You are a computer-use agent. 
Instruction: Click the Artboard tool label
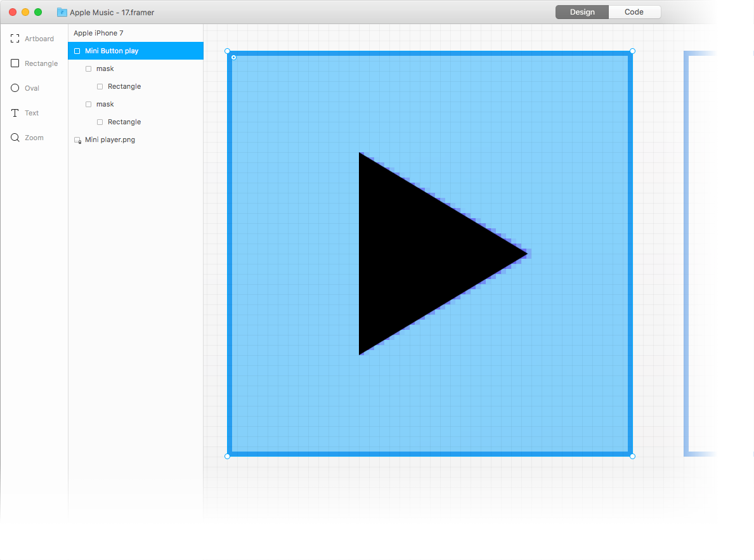tap(39, 39)
